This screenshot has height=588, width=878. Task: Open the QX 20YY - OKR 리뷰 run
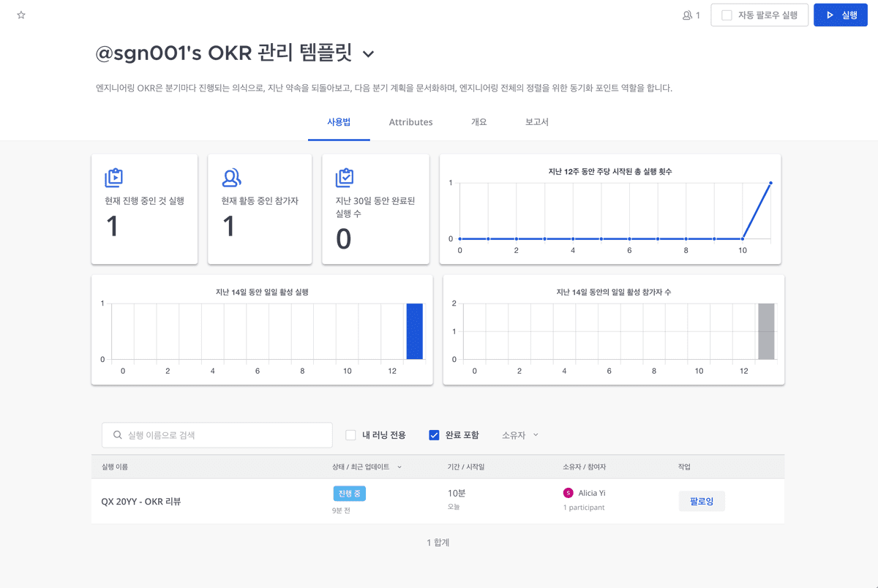pyautogui.click(x=141, y=502)
